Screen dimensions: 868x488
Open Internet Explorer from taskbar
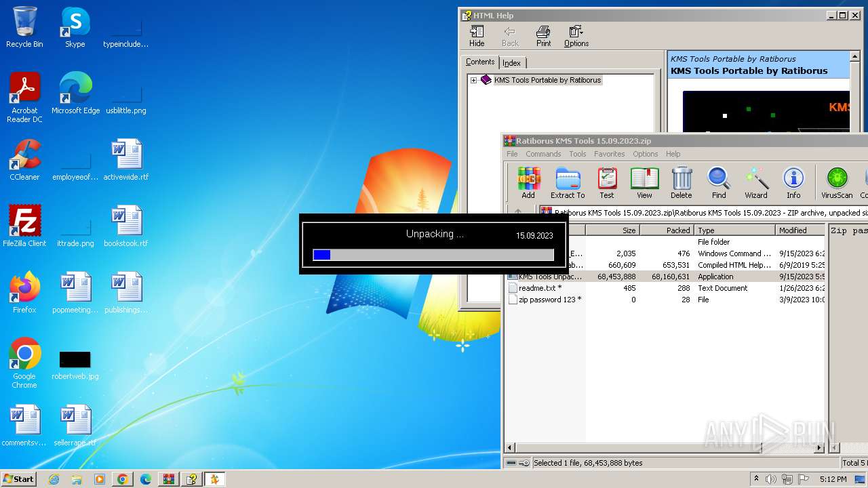point(54,479)
